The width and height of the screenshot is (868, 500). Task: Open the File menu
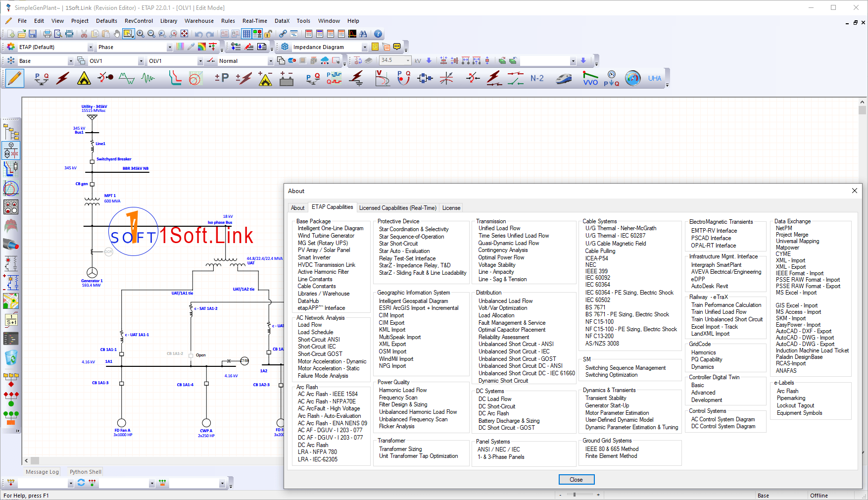(x=22, y=21)
